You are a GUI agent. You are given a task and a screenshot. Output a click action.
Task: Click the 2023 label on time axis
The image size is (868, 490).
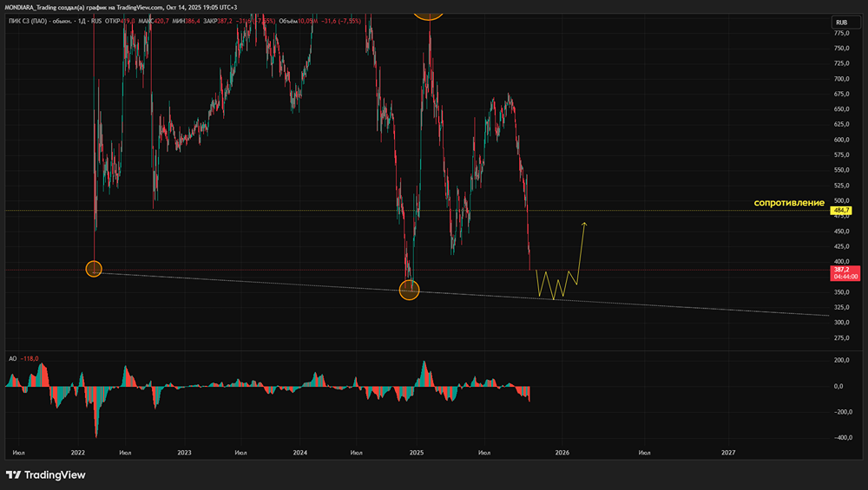pos(184,453)
